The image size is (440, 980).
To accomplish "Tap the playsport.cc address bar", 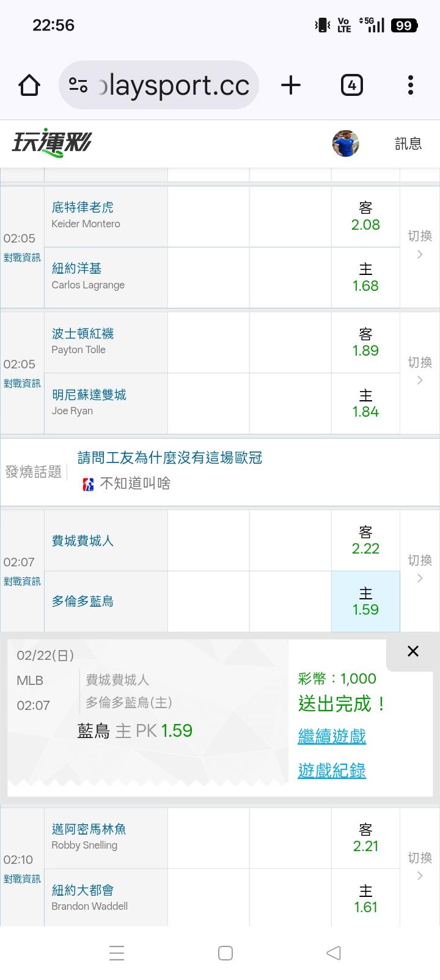I will pos(174,85).
